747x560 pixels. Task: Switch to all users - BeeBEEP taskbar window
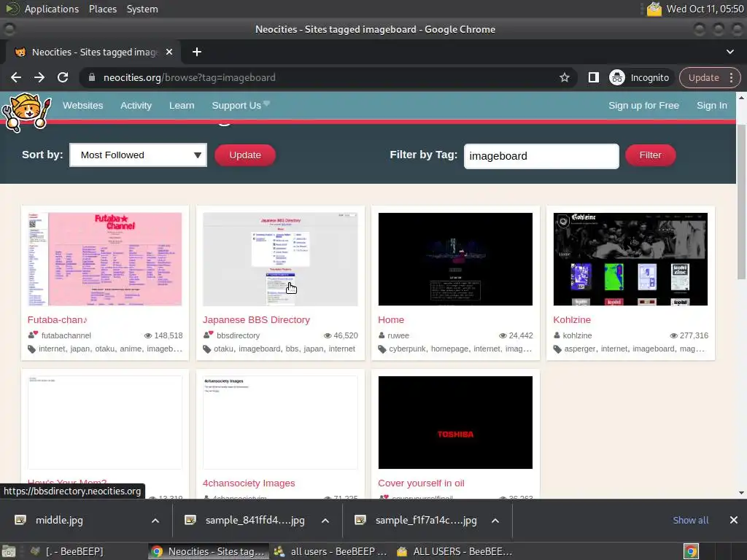tap(330, 551)
